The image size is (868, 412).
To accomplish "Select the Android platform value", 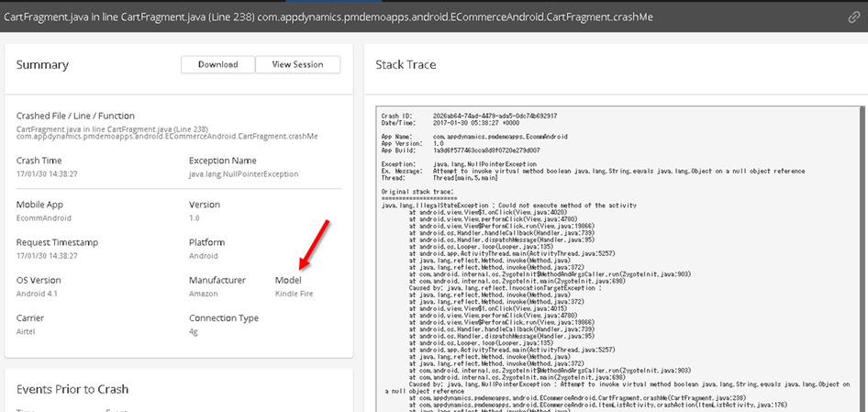I will point(203,256).
